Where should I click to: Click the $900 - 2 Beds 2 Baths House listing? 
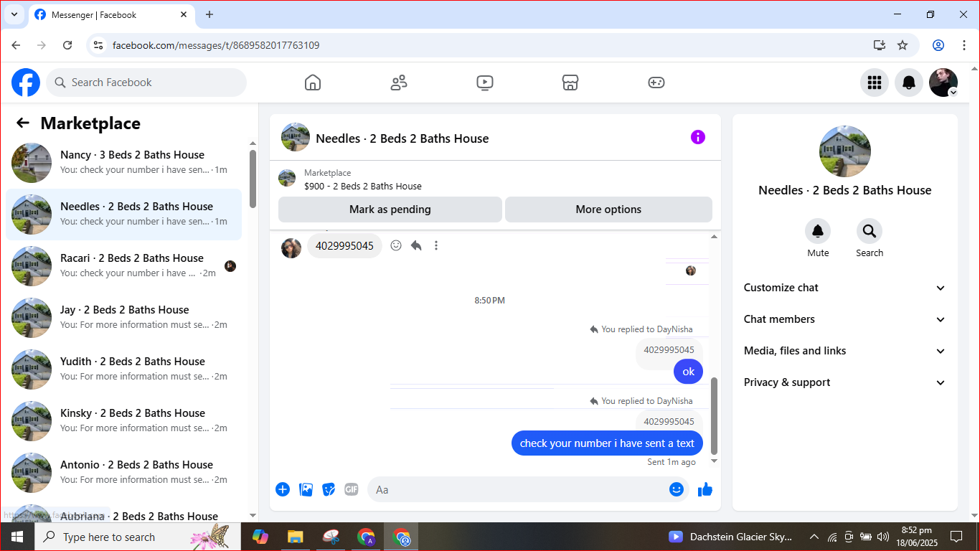click(363, 186)
